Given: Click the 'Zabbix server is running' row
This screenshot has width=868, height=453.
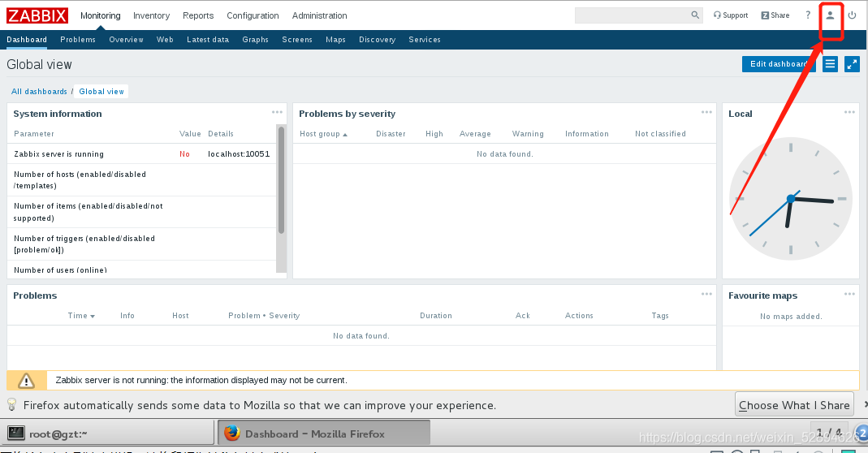Looking at the screenshot, I should pyautogui.click(x=142, y=154).
